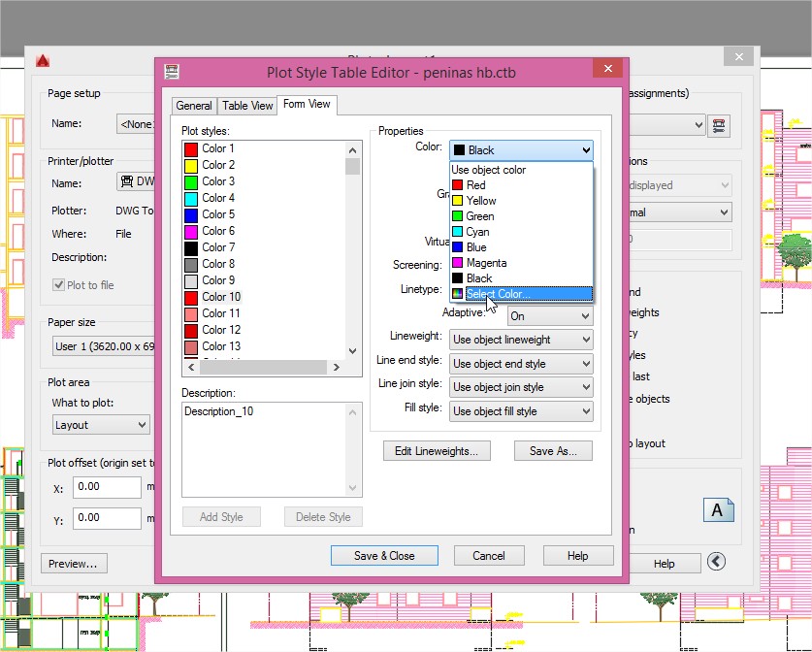Select Color 10 plot style

click(x=212, y=297)
